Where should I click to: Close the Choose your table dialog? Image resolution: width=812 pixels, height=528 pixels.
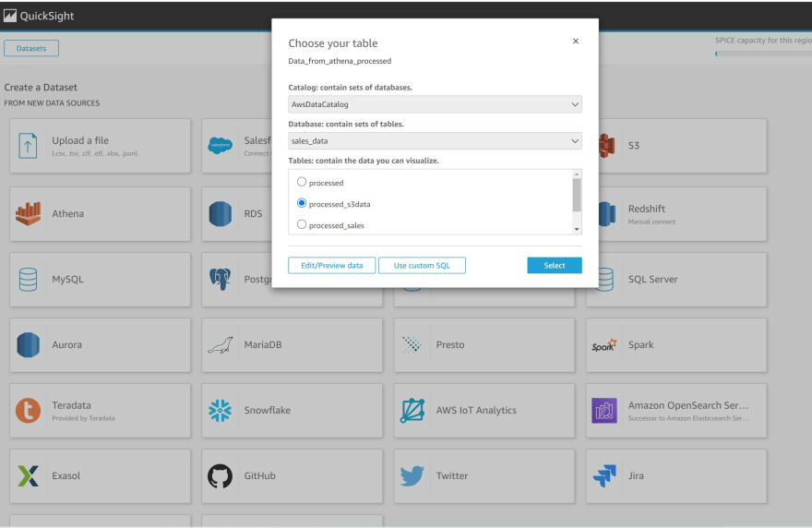576,41
